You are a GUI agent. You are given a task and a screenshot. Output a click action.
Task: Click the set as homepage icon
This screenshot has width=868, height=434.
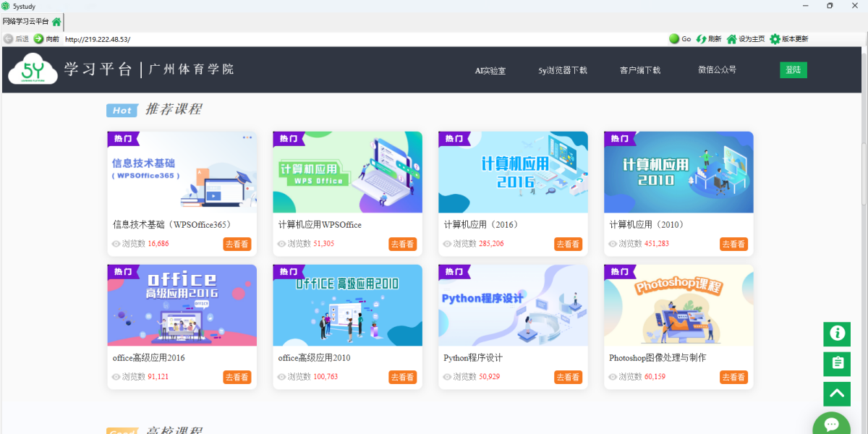click(x=731, y=39)
